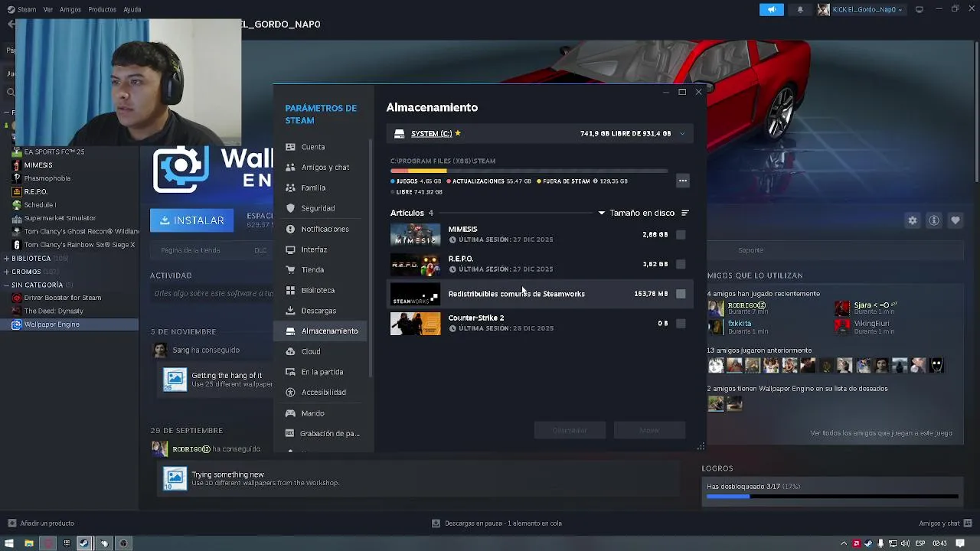Click the Windows Start button
This screenshot has height=551, width=980.
tap(10, 543)
